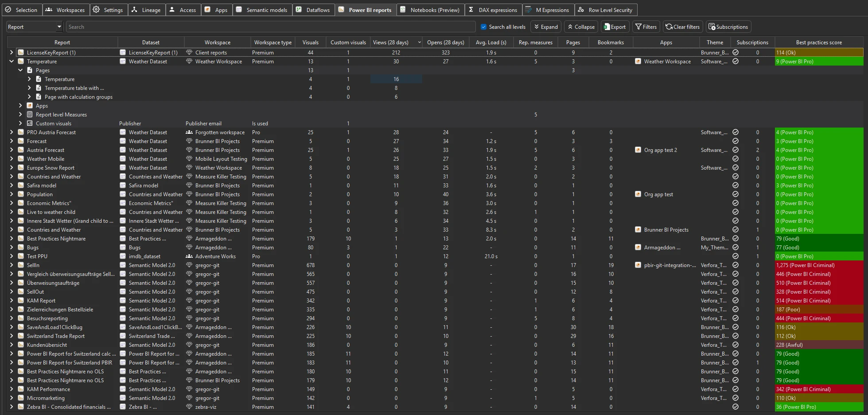Click the people icon beside Adventure Works

click(189, 256)
